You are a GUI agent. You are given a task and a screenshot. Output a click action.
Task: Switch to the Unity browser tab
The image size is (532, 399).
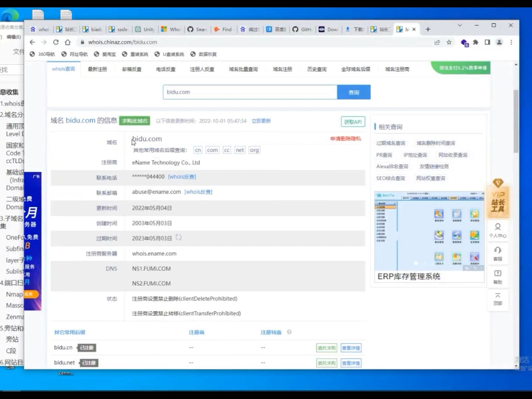145,29
